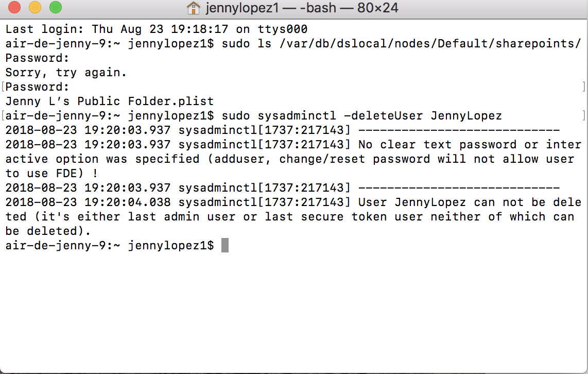Click the final "air-de-jenny-9:~ jennylopez1$" prompt

point(109,246)
